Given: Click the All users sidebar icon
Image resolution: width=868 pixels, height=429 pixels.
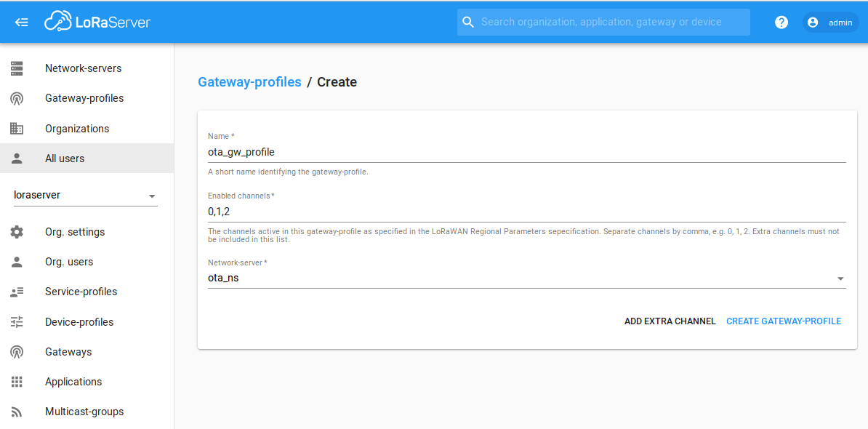Looking at the screenshot, I should coord(17,158).
